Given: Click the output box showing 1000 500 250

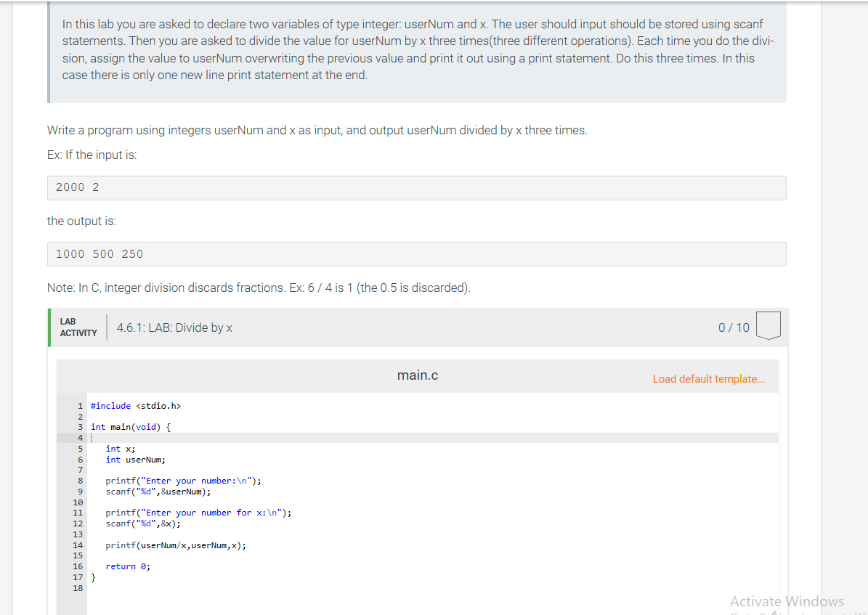Looking at the screenshot, I should point(416,253).
